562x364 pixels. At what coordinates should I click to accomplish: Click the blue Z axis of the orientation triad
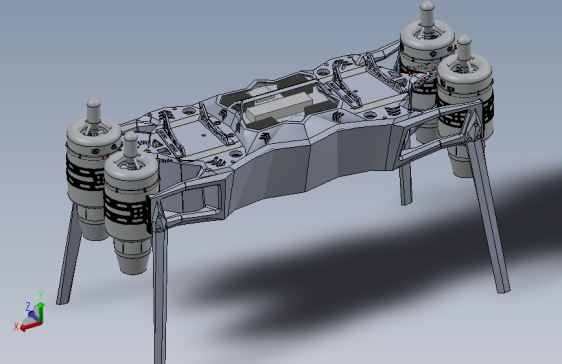[x=34, y=315]
